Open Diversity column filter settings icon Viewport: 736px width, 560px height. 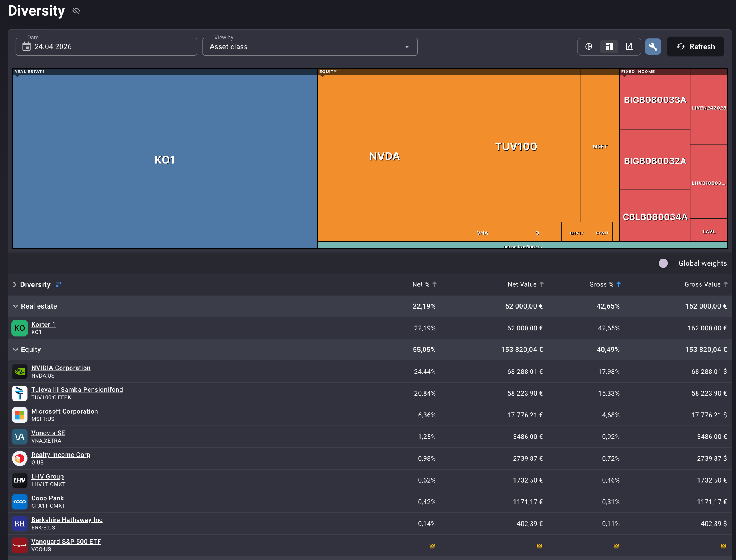coord(58,284)
